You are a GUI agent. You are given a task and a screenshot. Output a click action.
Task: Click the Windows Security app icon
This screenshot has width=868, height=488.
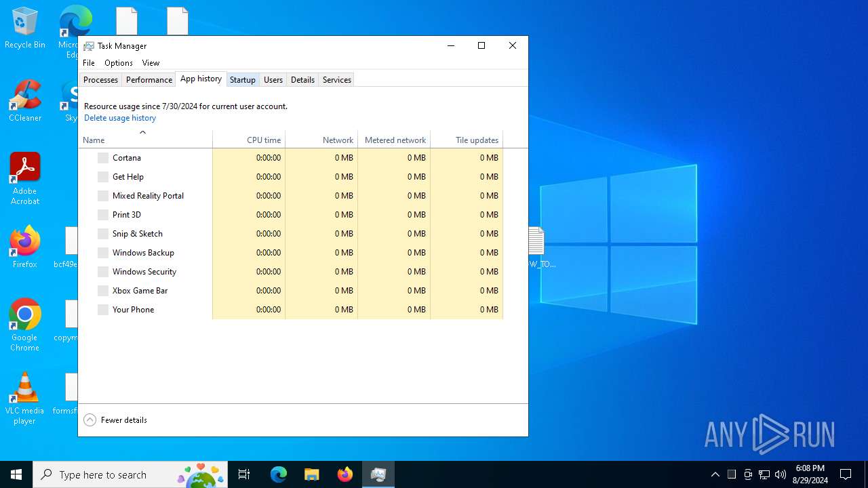click(x=103, y=272)
